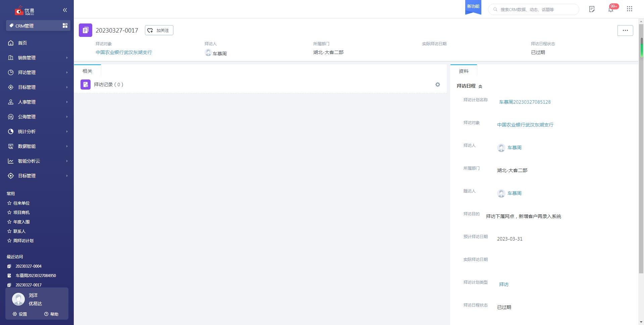The width and height of the screenshot is (644, 325).
Task: Open the more actions ellipsis button
Action: [x=625, y=31]
